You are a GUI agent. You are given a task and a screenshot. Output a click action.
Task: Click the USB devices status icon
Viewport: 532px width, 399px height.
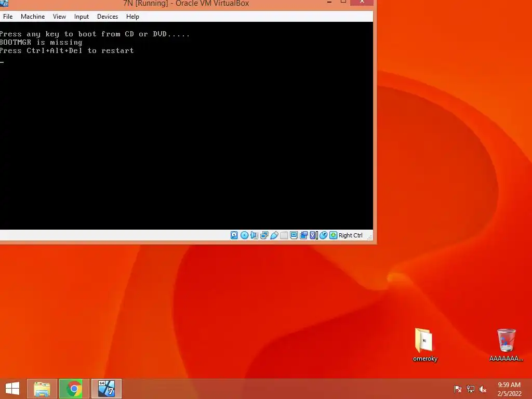pos(274,235)
